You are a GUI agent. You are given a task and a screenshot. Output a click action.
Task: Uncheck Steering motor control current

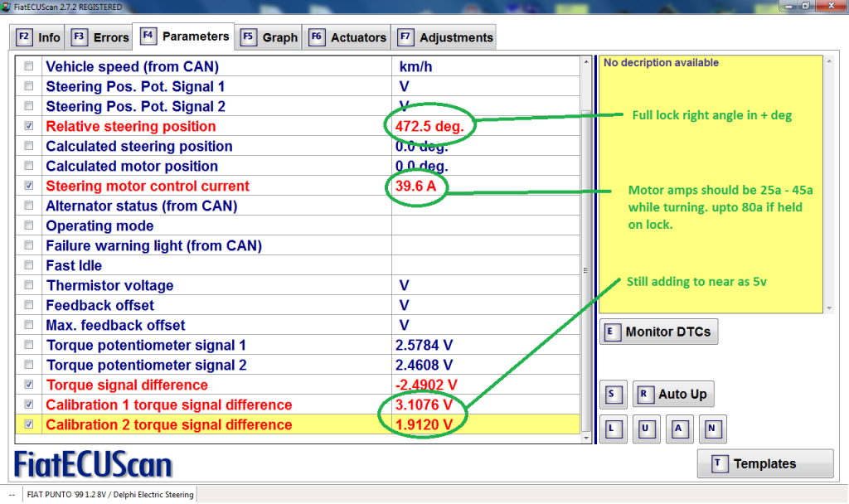coord(30,187)
